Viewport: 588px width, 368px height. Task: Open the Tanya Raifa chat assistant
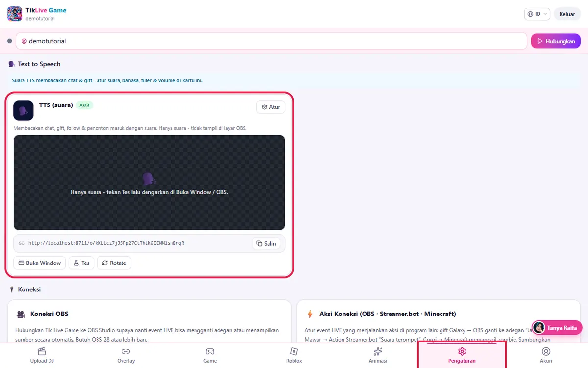coord(557,328)
